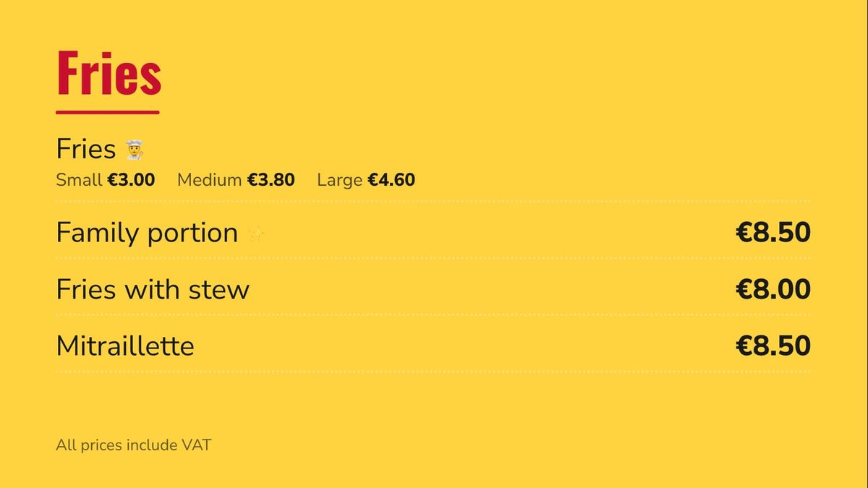Select the Mitraillette item

coord(125,346)
